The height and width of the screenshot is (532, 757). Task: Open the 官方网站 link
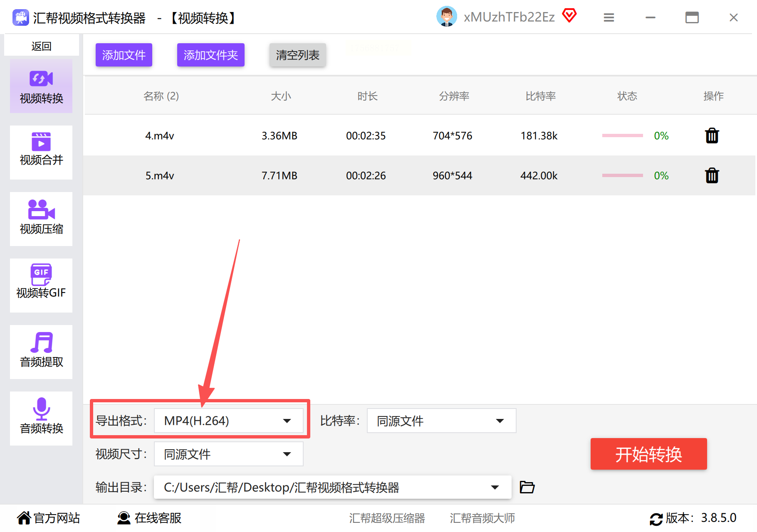pos(49,518)
